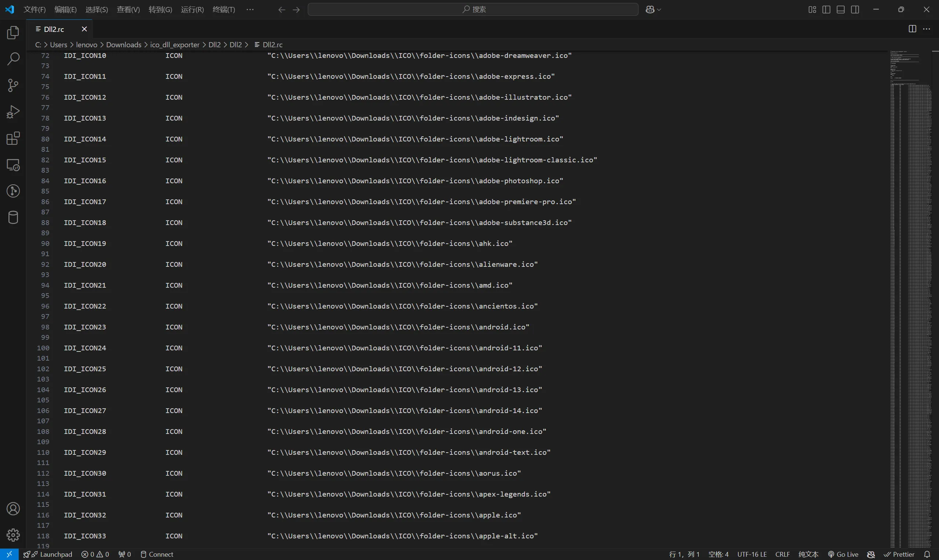Image resolution: width=939 pixels, height=560 pixels.
Task: Open the database cylinder view
Action: coord(13,217)
